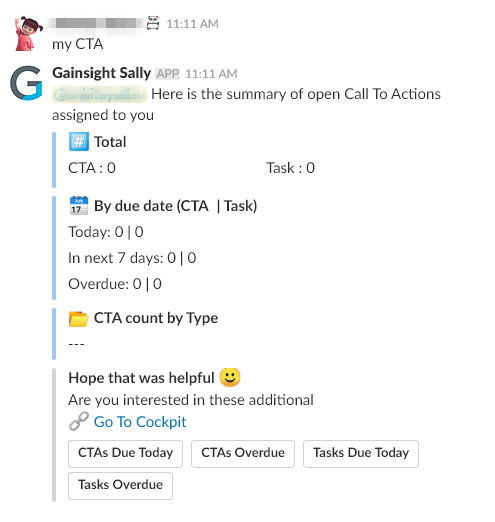The height and width of the screenshot is (522, 495).
Task: Click the Gainsight Sally sender name
Action: pyautogui.click(x=102, y=73)
